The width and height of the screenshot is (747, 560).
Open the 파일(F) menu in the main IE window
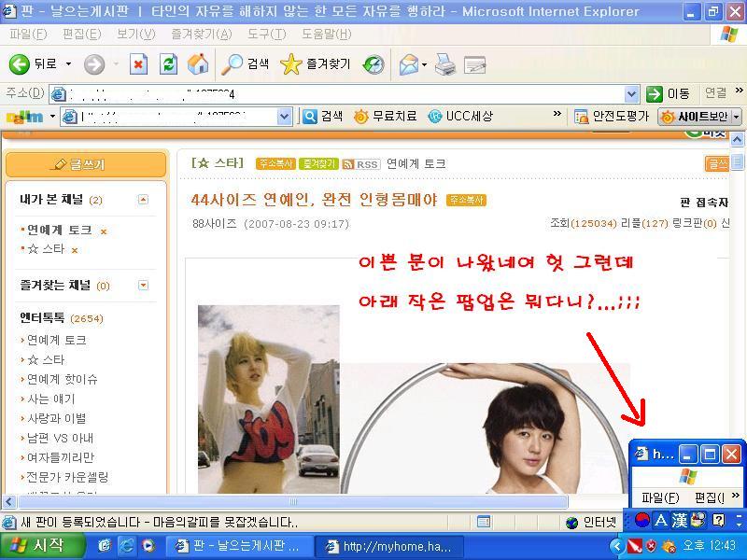[28, 35]
